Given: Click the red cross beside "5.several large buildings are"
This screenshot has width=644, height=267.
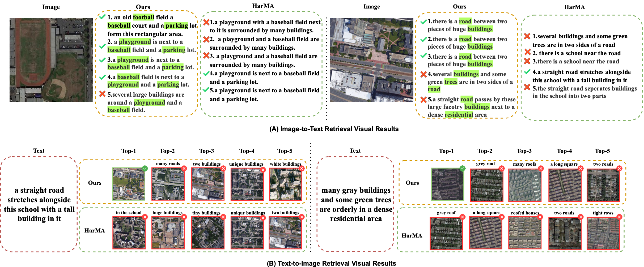Looking at the screenshot, I should [x=102, y=94].
